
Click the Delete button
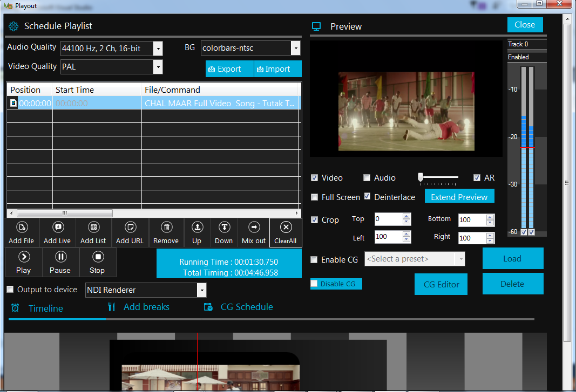[x=513, y=284]
